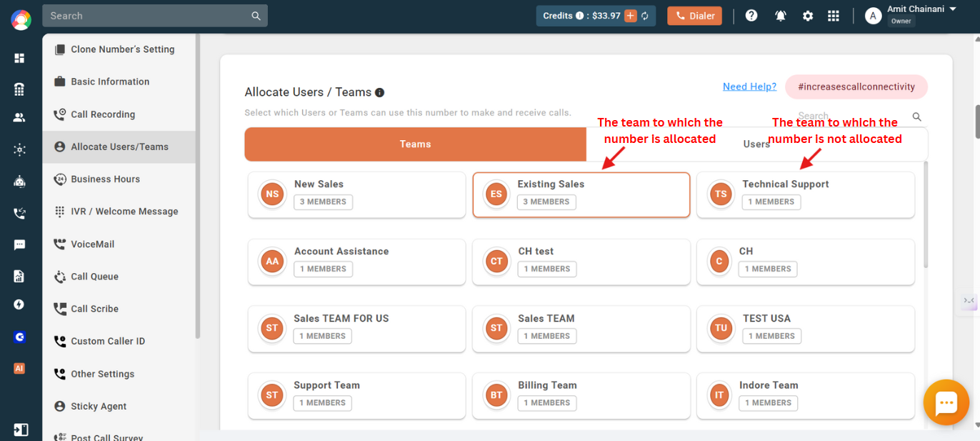Open the orange AI icon in left rail

pos(19,368)
